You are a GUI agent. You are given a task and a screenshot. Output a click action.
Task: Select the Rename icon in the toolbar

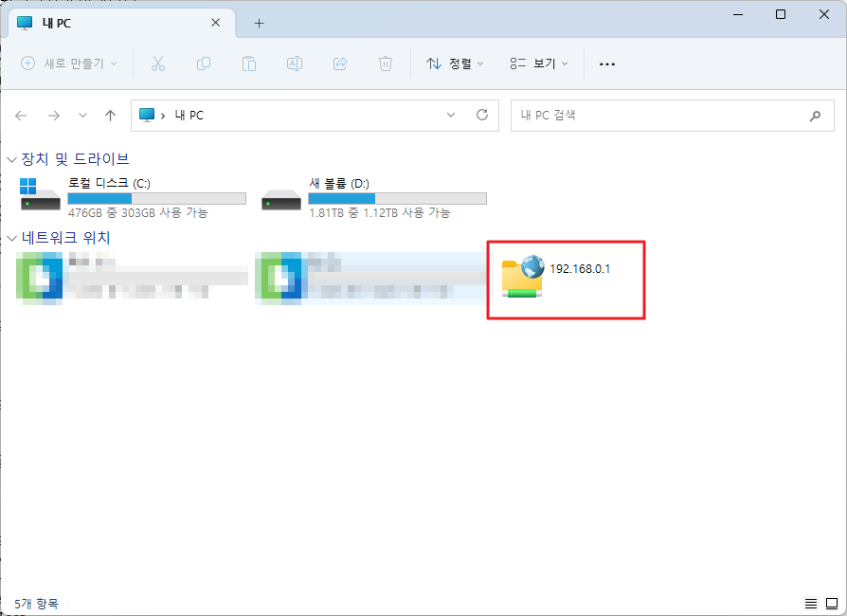[x=294, y=63]
